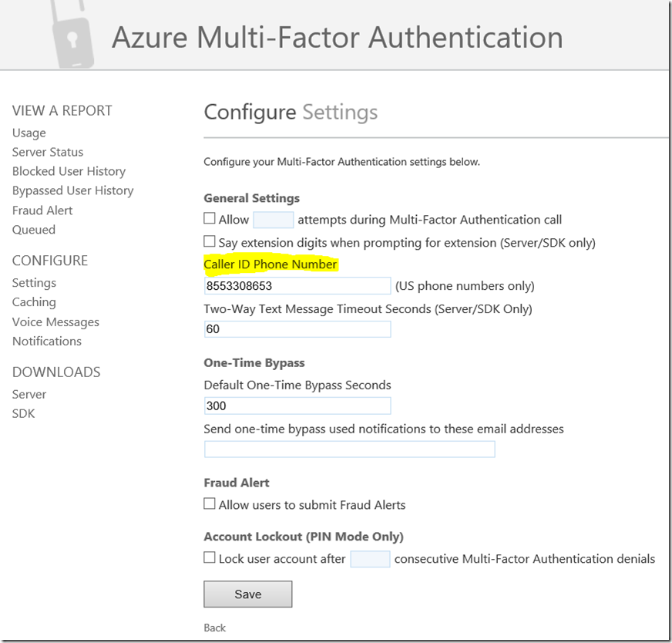Check Say extension digits option
This screenshot has width=672, height=643.
[x=210, y=242]
